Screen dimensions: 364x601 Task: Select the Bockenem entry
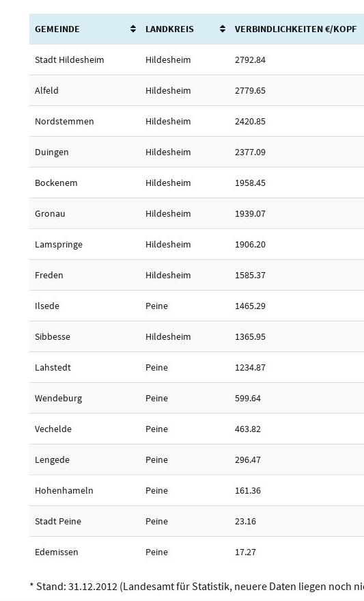tap(56, 183)
